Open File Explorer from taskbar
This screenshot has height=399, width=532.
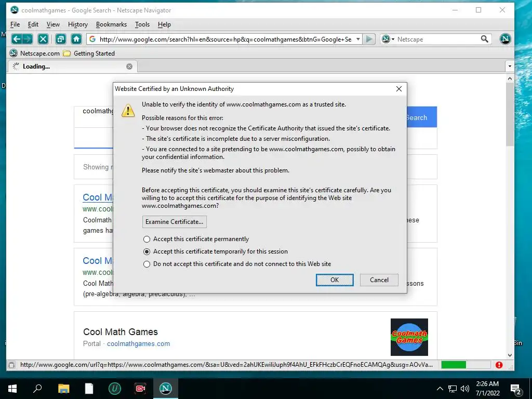point(63,389)
